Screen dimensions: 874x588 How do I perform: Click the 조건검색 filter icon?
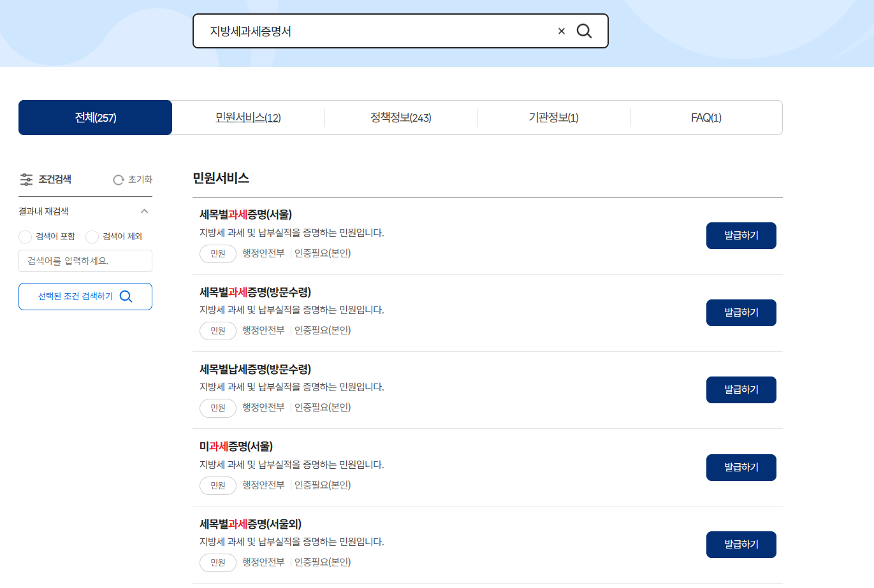[26, 179]
